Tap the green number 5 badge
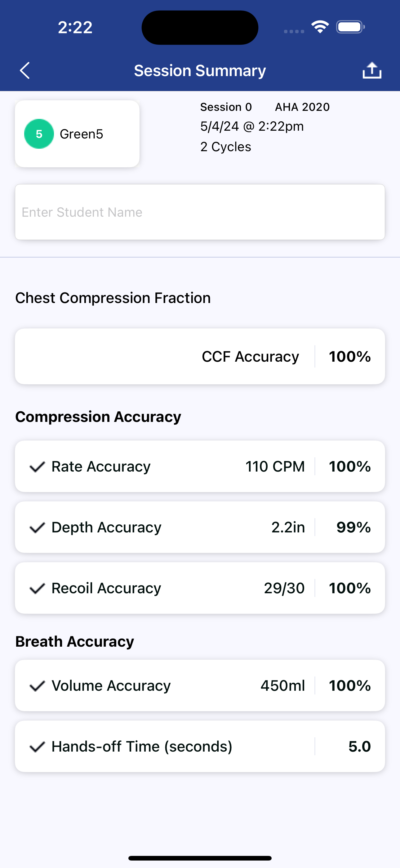Image resolution: width=400 pixels, height=868 pixels. coord(39,134)
